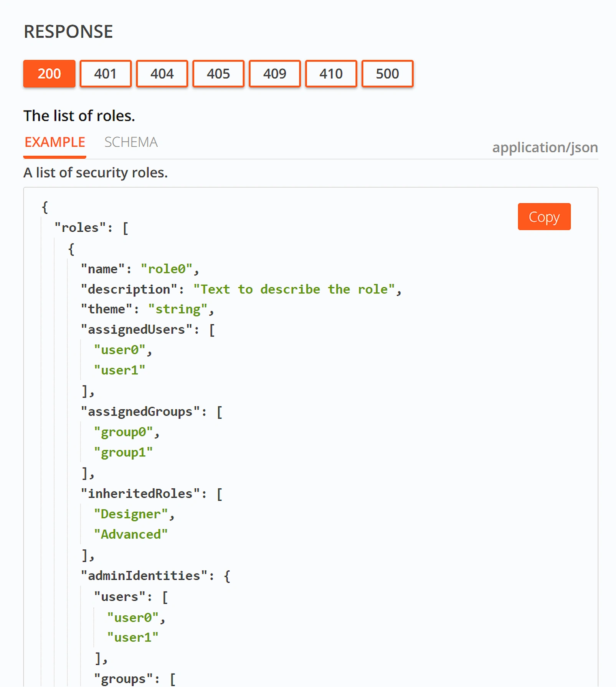This screenshot has height=687, width=616.
Task: Open the 500 server error response
Action: (387, 74)
